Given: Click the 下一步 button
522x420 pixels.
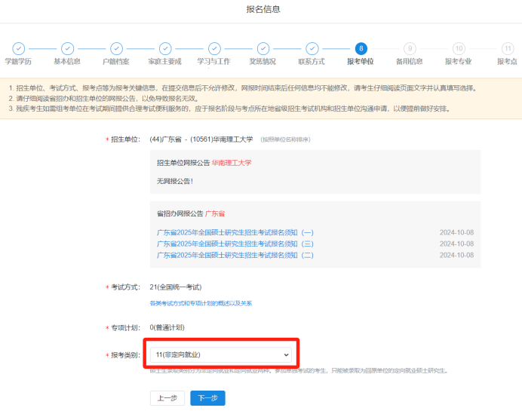Looking at the screenshot, I should point(207,398).
